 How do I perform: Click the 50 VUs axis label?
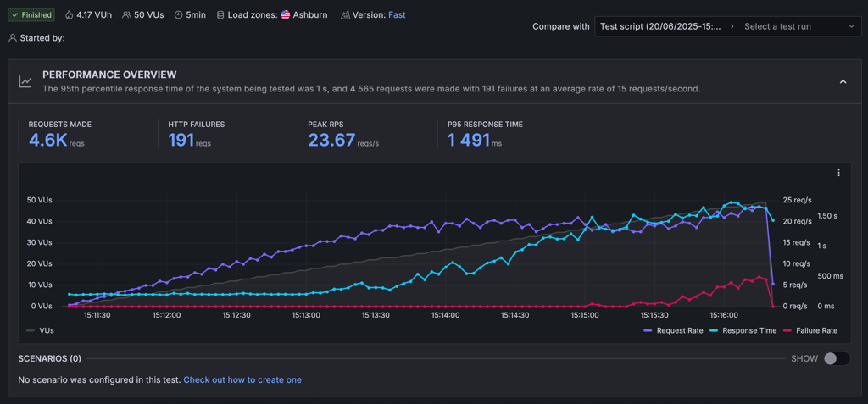(39, 200)
